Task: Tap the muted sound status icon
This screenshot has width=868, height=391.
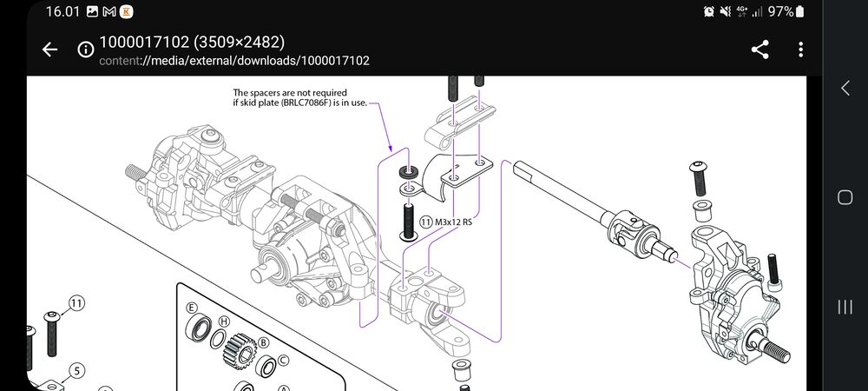Action: (725, 11)
